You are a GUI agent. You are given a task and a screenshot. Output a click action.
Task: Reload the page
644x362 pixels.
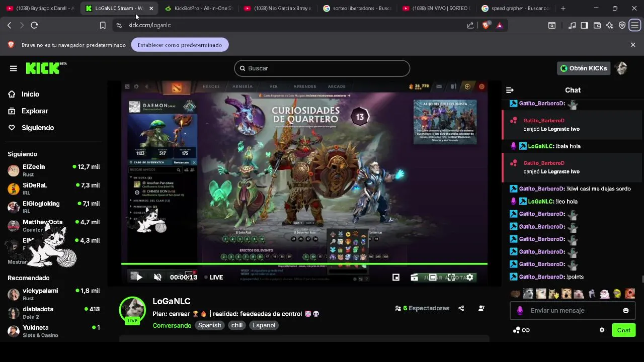pyautogui.click(x=34, y=25)
